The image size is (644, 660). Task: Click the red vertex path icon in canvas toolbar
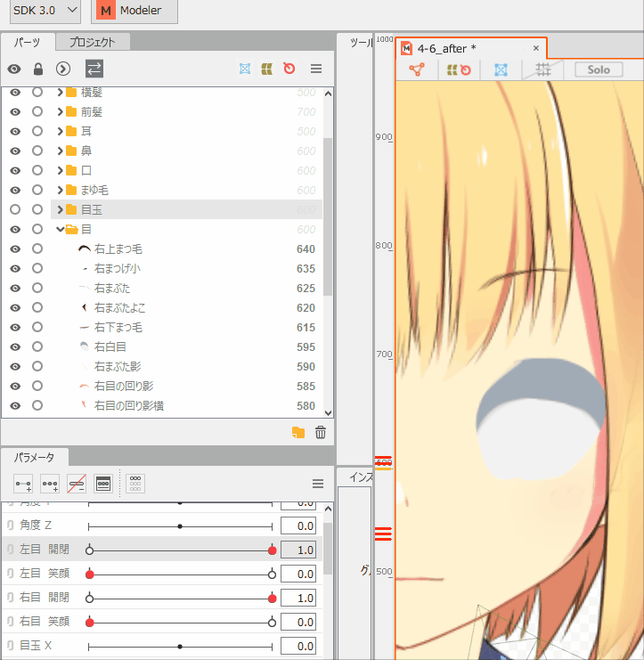coord(417,69)
